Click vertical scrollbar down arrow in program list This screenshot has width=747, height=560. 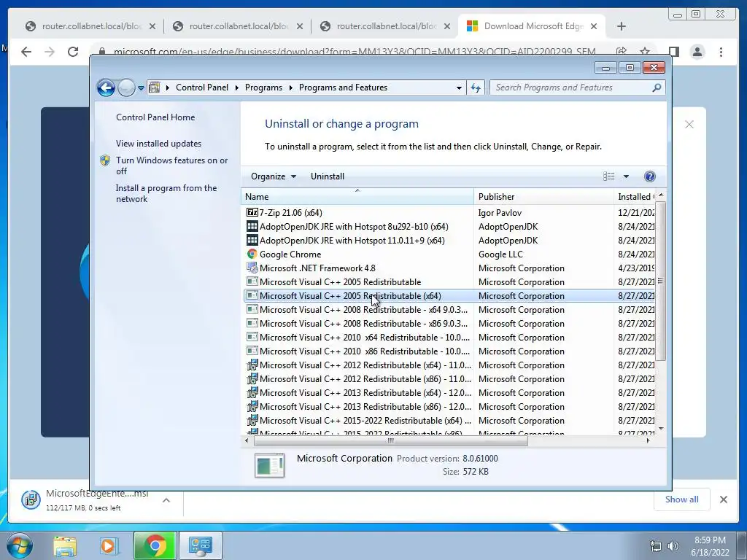[661, 429]
